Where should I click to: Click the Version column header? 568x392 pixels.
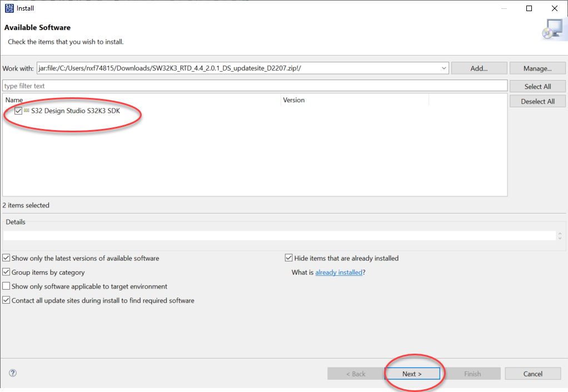[x=293, y=100]
